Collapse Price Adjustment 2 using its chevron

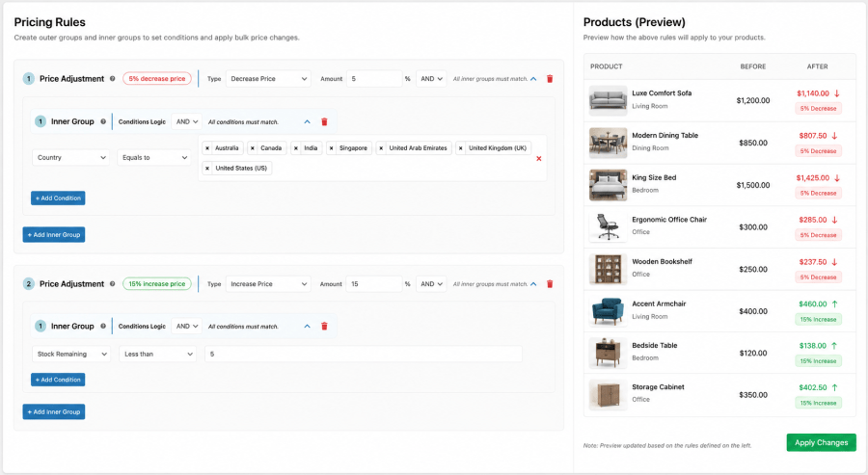tap(533, 284)
